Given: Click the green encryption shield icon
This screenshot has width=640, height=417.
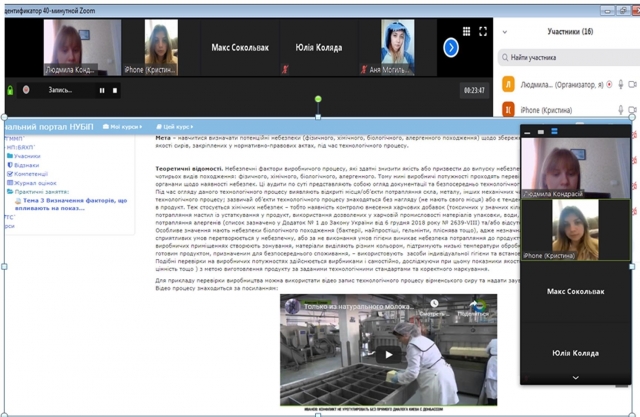Looking at the screenshot, I should [x=11, y=90].
